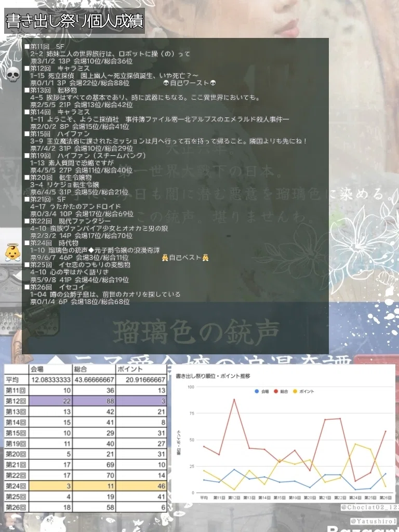Click the result 票9/6/7 46P 会場3位/総合11位

pyautogui.click(x=79, y=258)
